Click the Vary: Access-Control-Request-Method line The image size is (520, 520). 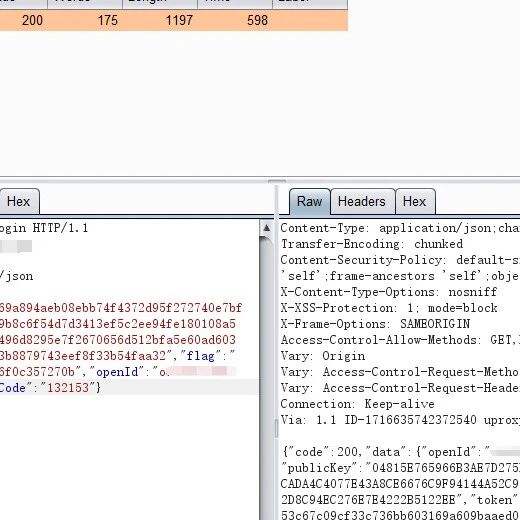pyautogui.click(x=400, y=372)
